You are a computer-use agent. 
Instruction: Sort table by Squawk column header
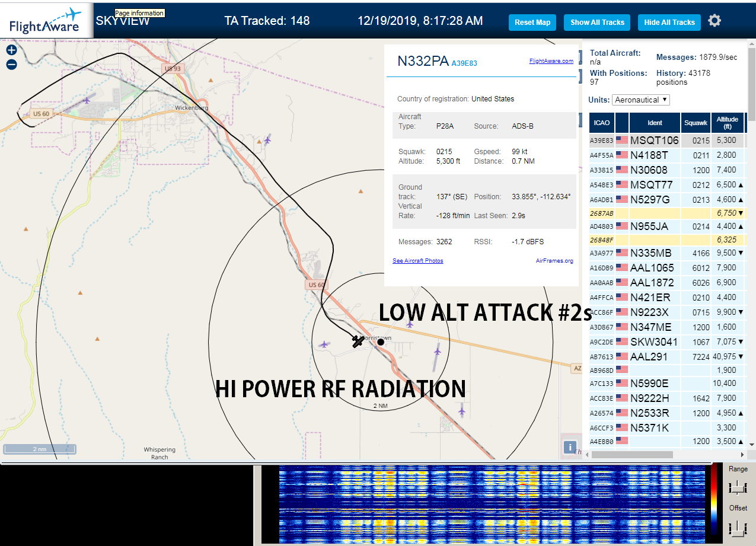tap(696, 123)
